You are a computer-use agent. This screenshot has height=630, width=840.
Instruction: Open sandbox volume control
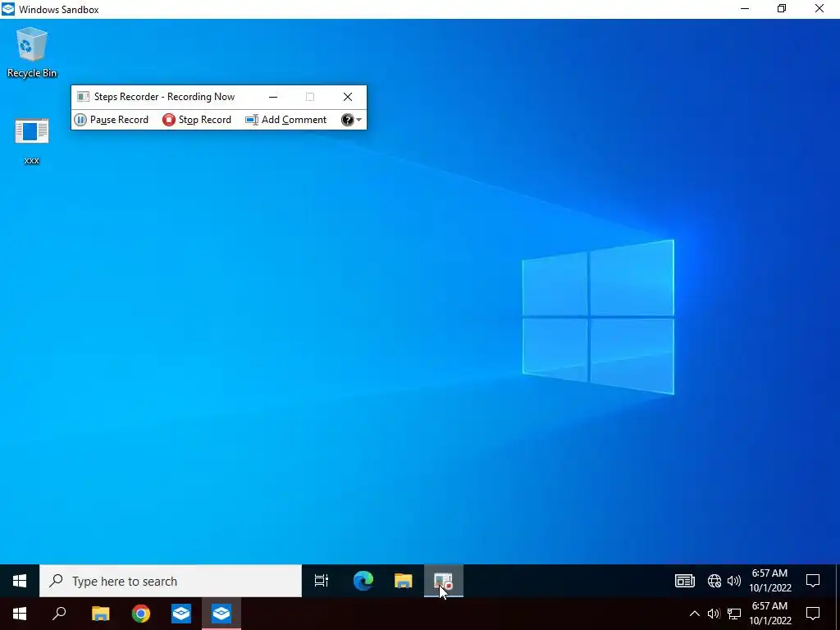coord(734,581)
